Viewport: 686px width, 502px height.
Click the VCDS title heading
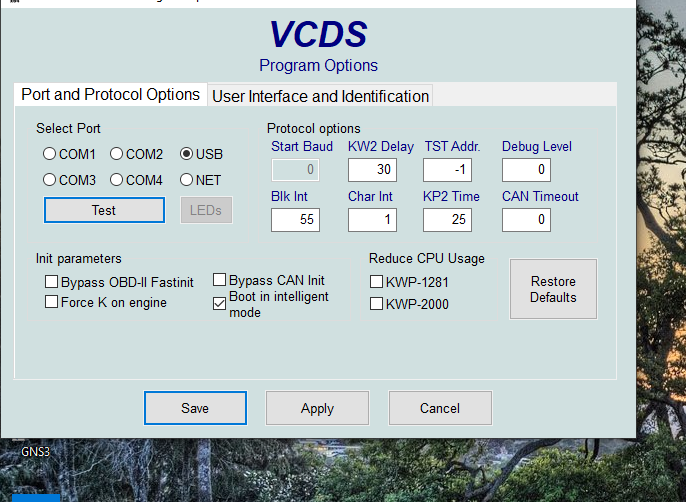318,35
